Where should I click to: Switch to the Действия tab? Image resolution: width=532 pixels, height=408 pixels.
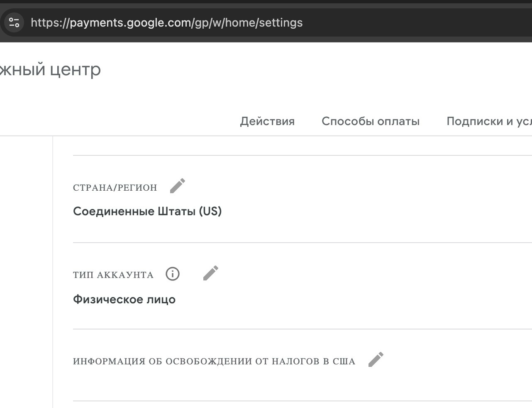tap(267, 121)
